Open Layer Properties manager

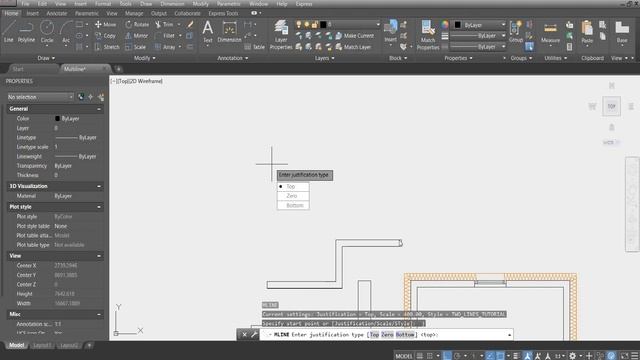281,35
